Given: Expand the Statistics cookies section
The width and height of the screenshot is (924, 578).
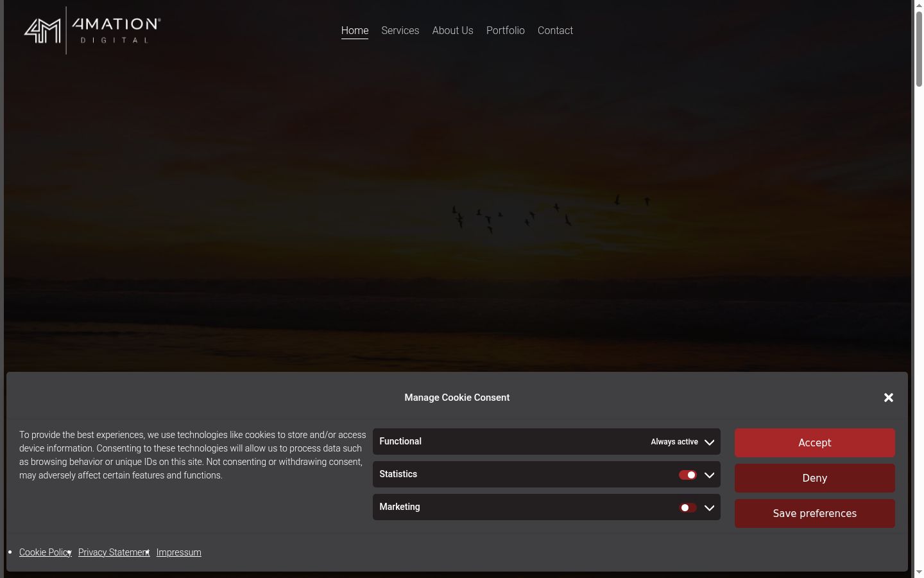Looking at the screenshot, I should click(709, 475).
